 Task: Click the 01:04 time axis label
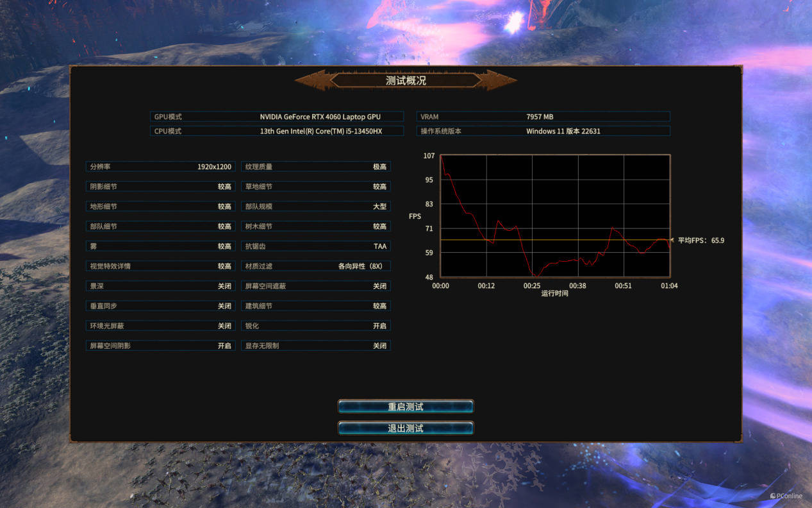669,286
